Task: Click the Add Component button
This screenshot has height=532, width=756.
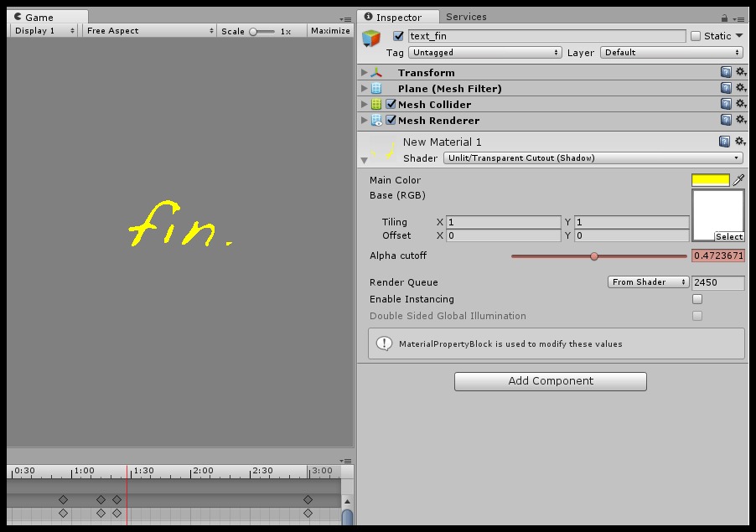Action: [x=550, y=381]
